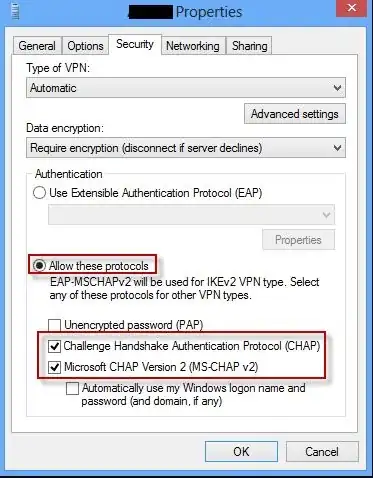This screenshot has width=373, height=478.
Task: Click the connection icon in the title bar
Action: coord(15,11)
